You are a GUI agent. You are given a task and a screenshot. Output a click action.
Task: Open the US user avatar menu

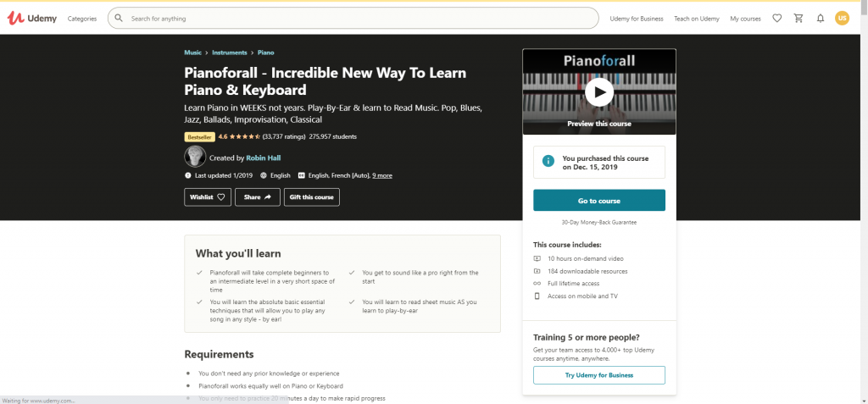842,19
